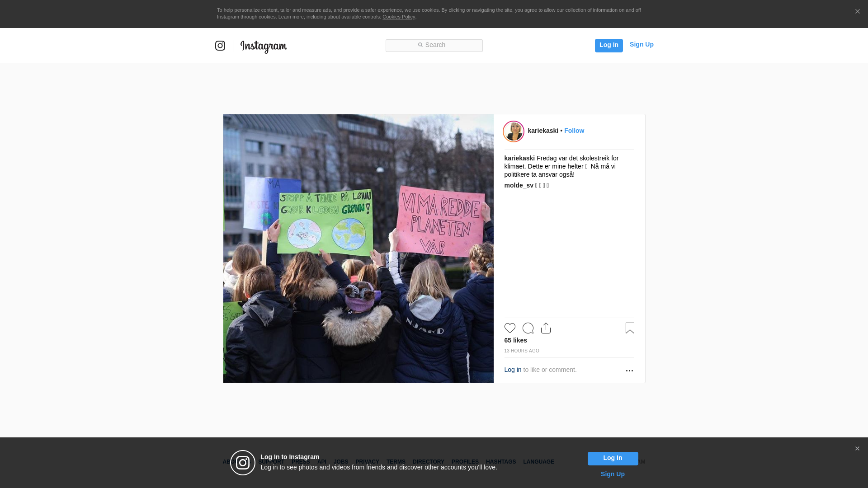The height and width of the screenshot is (488, 868).
Task: Open the climate strike post photo
Action: click(359, 249)
